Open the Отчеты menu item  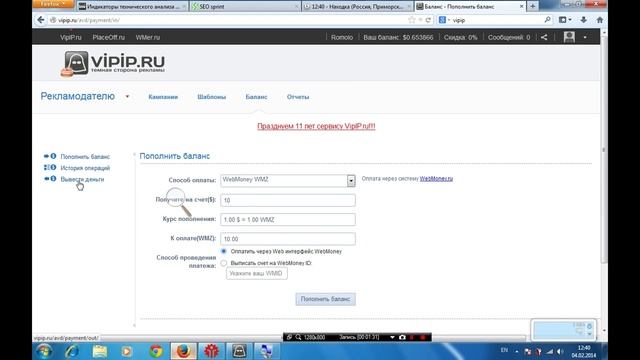[x=298, y=97]
